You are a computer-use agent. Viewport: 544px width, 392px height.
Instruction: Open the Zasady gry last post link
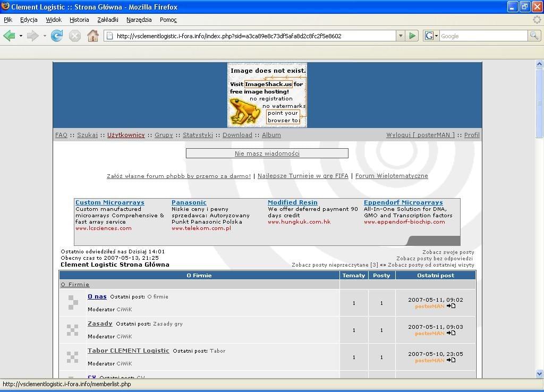(x=168, y=323)
